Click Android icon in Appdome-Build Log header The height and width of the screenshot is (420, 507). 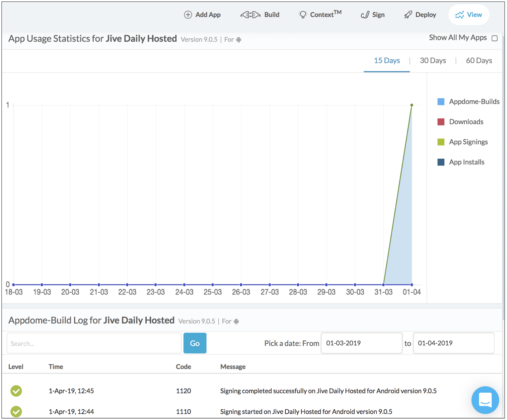click(x=236, y=321)
